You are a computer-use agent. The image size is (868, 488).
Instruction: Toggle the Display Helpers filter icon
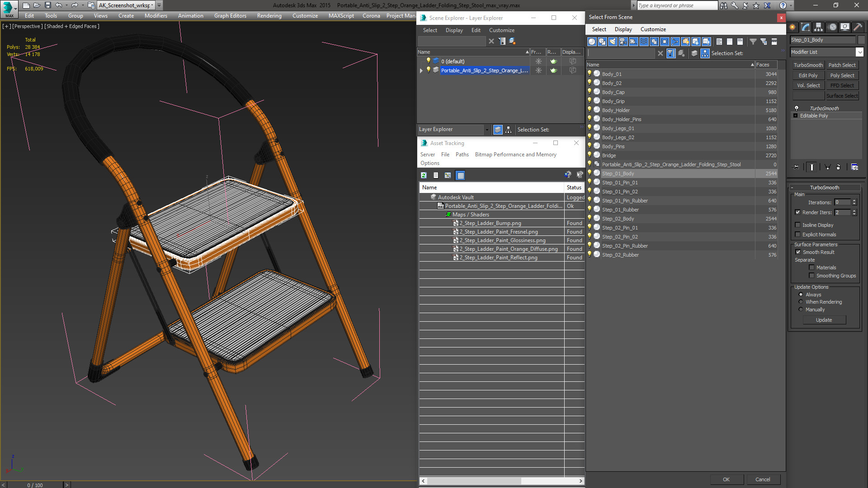point(633,42)
